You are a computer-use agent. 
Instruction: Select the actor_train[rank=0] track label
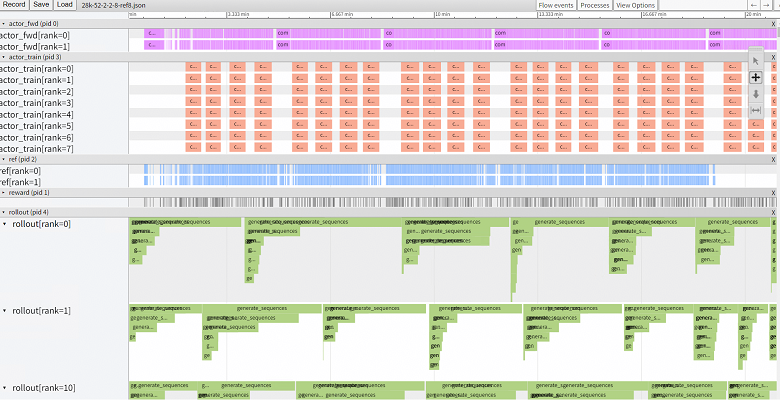click(37, 69)
